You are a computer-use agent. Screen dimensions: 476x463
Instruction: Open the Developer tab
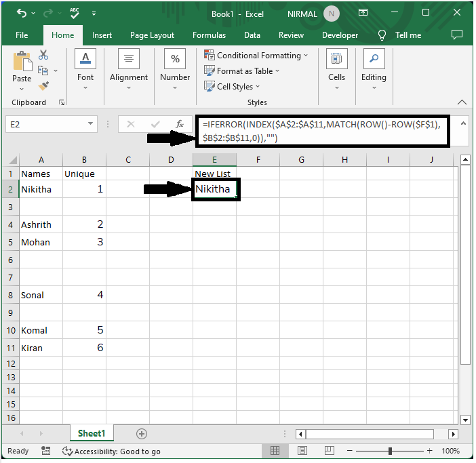(340, 35)
